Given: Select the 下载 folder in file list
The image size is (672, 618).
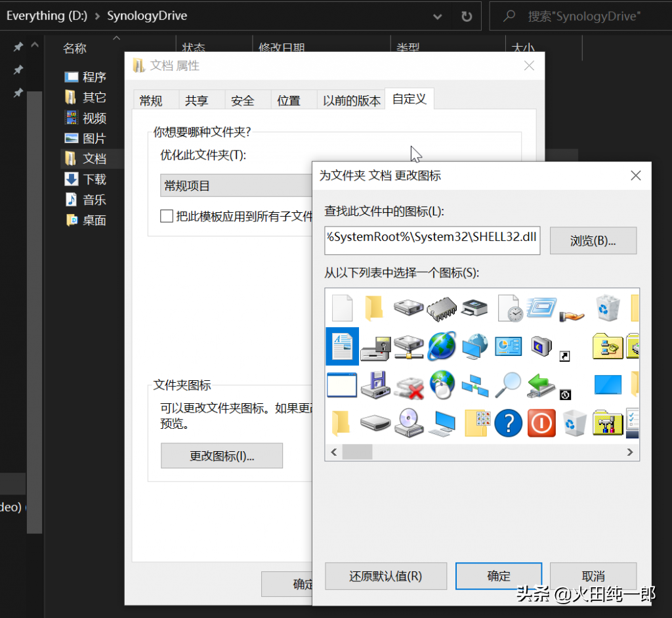Looking at the screenshot, I should click(86, 179).
